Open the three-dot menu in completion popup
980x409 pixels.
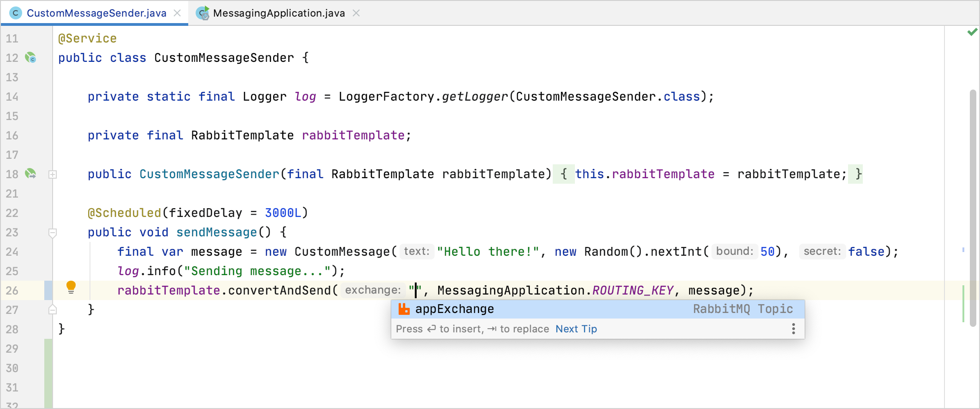coord(793,329)
